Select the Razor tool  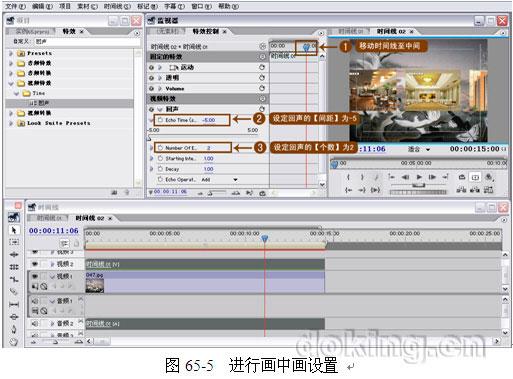click(14, 292)
